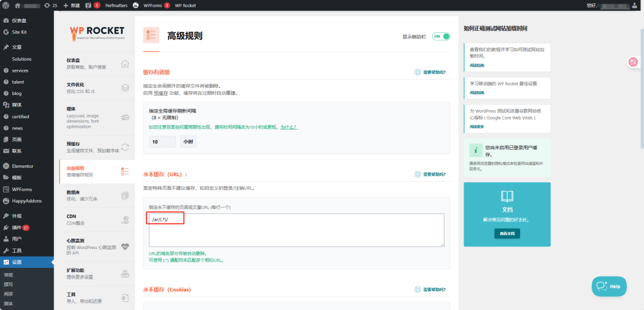Switch to 预缓存 tab

pos(97,147)
